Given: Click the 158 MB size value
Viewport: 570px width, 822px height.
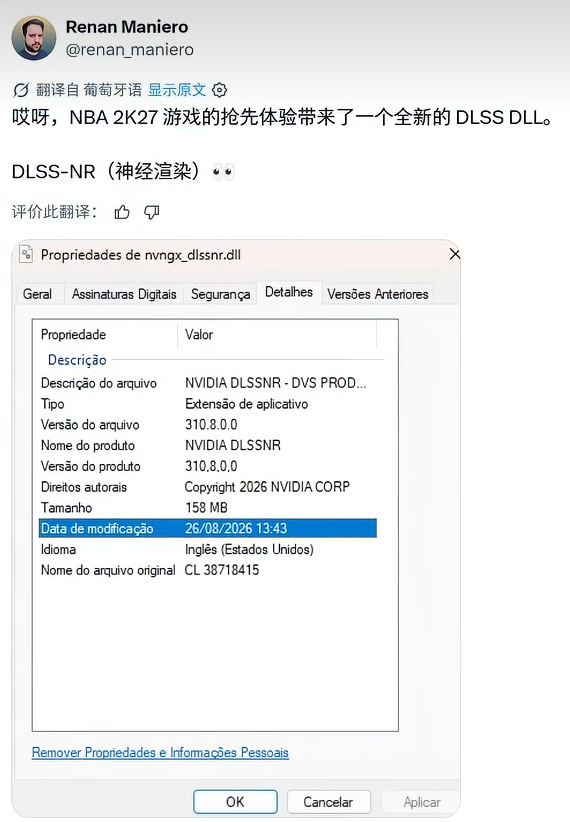Looking at the screenshot, I should coord(207,508).
